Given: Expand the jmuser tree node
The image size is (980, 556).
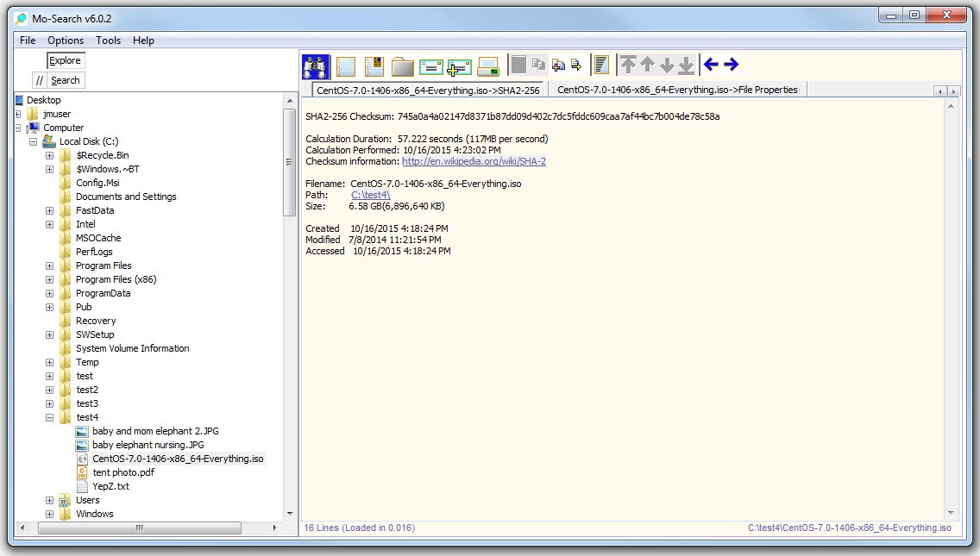Looking at the screenshot, I should pyautogui.click(x=18, y=115).
